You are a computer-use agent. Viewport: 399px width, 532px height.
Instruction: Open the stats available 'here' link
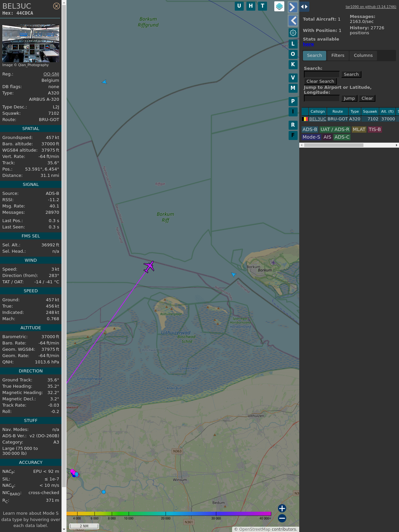point(308,44)
